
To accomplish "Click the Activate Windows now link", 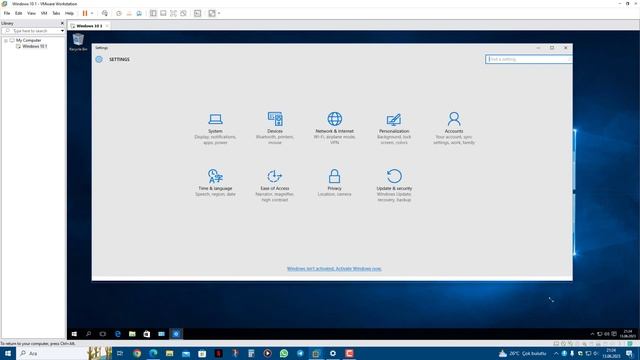I will point(334,269).
